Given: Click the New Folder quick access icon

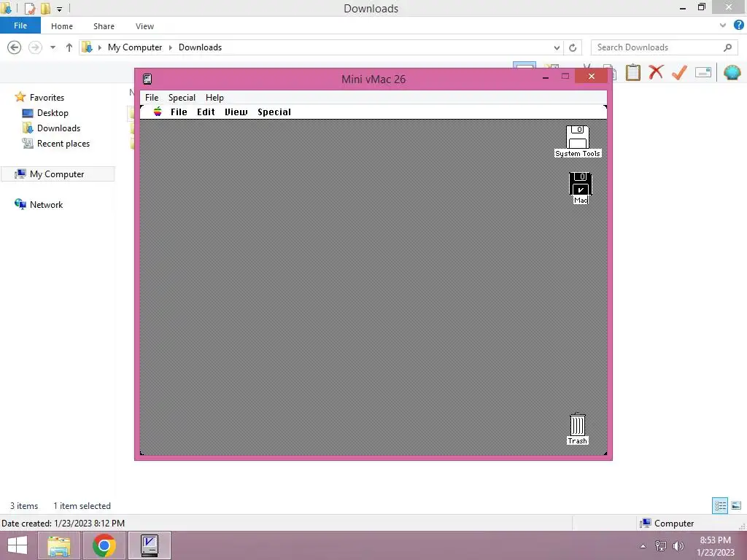Looking at the screenshot, I should (x=45, y=8).
